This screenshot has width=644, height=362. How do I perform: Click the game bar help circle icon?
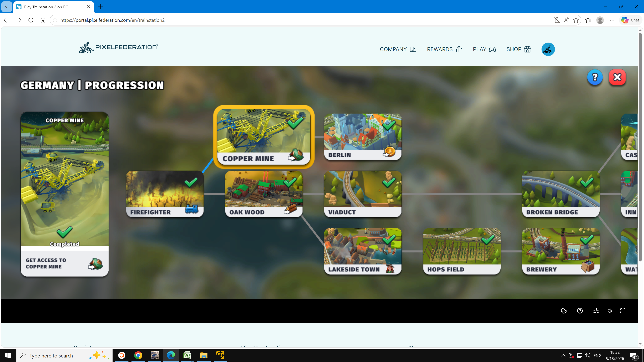coord(580,311)
